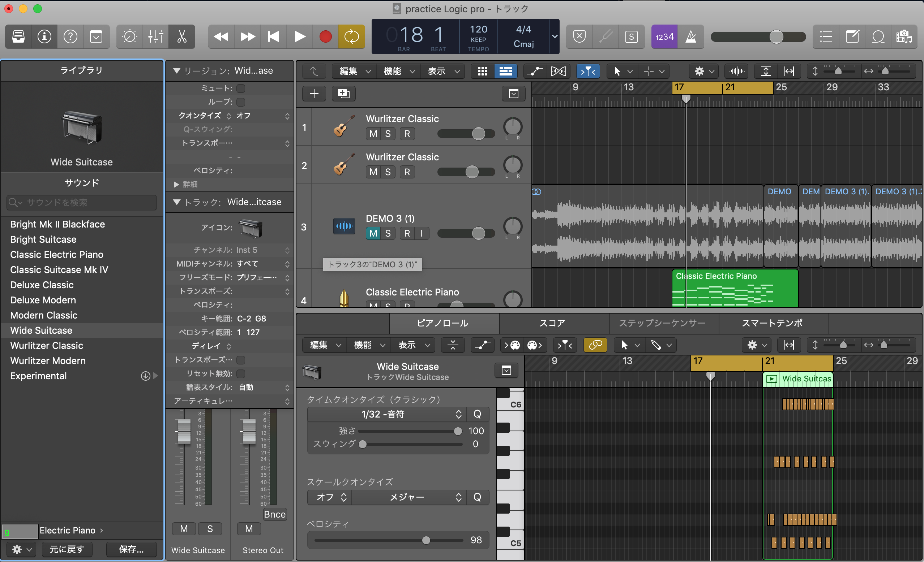
Task: Toggle Show Automation in Tracks area toolbar
Action: [x=535, y=71]
